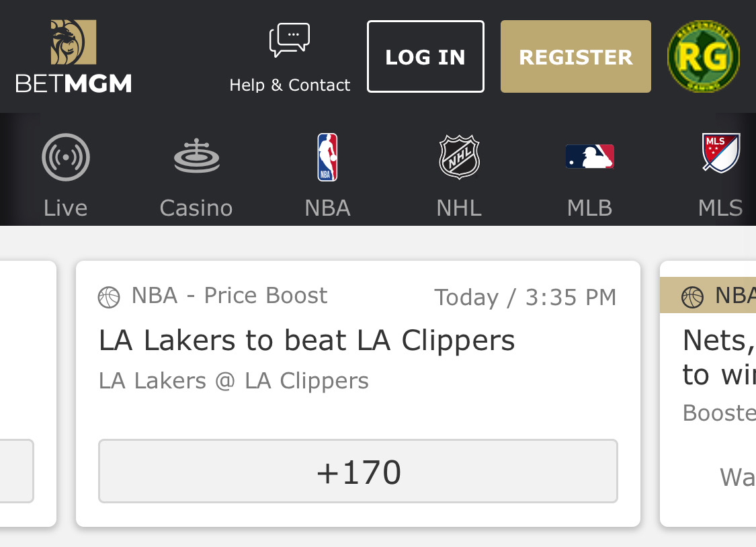Click the Help & Contact text
Image resolution: width=756 pixels, height=547 pixels.
pyautogui.click(x=290, y=85)
